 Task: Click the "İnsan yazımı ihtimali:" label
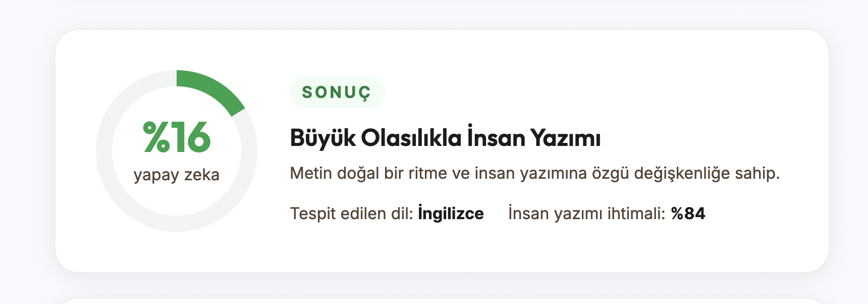pyautogui.click(x=587, y=214)
